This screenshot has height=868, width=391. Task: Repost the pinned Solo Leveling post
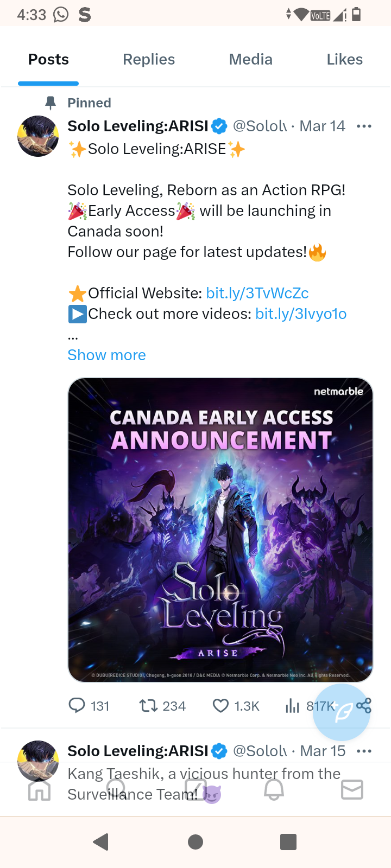148,705
